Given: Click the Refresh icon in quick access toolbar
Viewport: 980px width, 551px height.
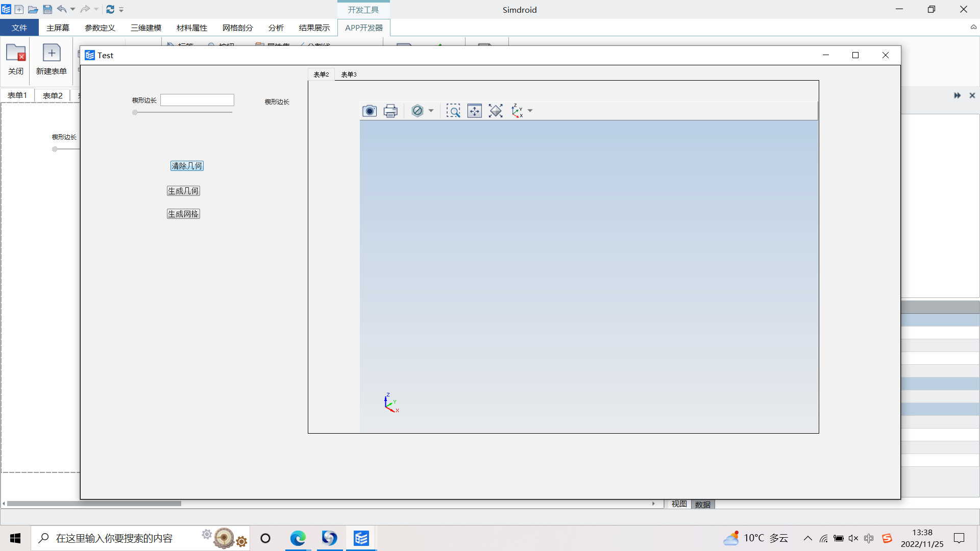Looking at the screenshot, I should (110, 9).
